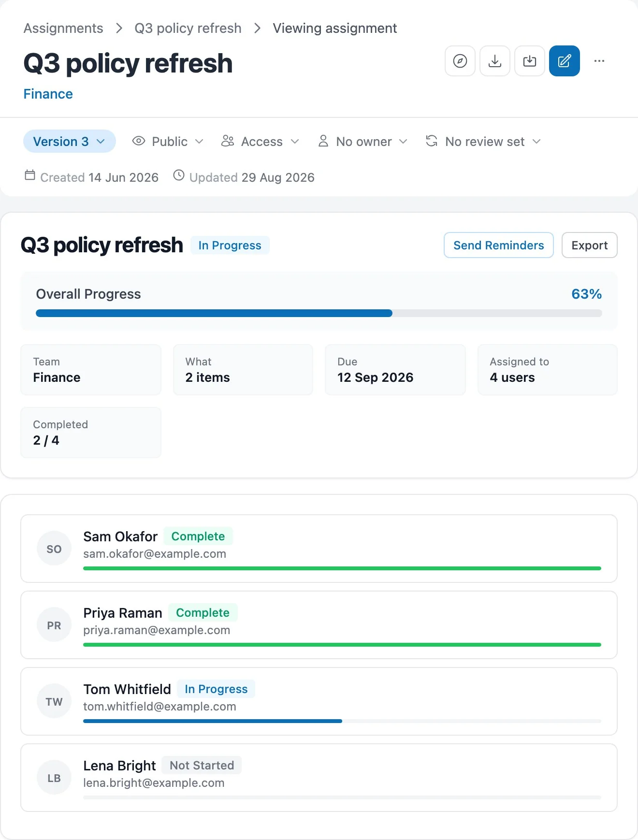Click the Overall Progress bar

pyautogui.click(x=319, y=313)
